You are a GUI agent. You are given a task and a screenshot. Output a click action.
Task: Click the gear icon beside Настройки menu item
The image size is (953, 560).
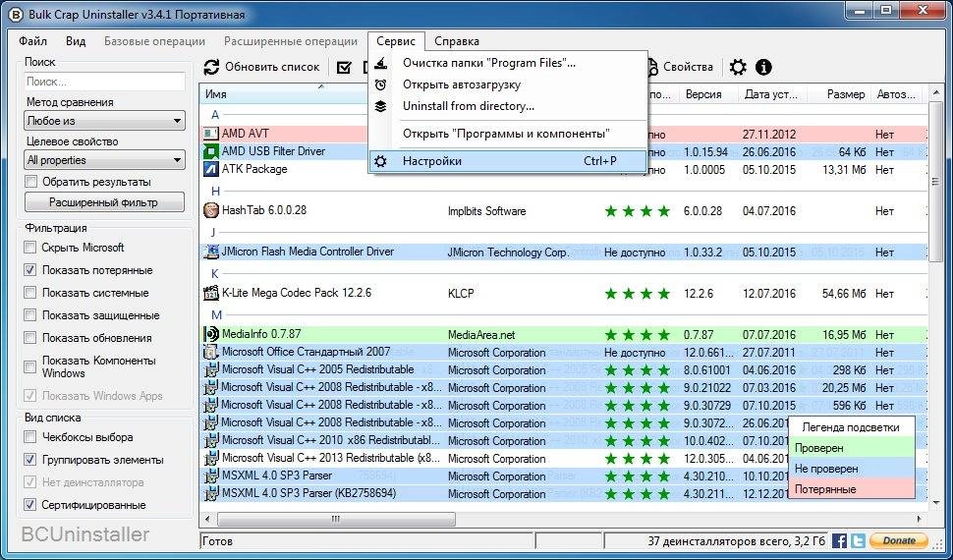(x=380, y=161)
